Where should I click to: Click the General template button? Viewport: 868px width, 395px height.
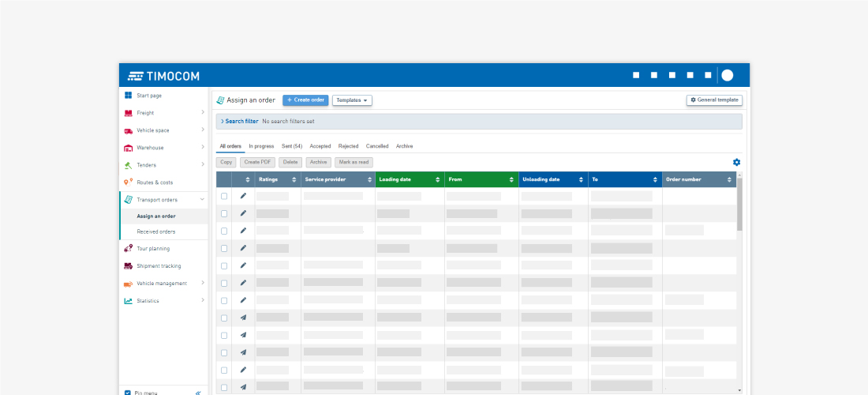pyautogui.click(x=714, y=100)
